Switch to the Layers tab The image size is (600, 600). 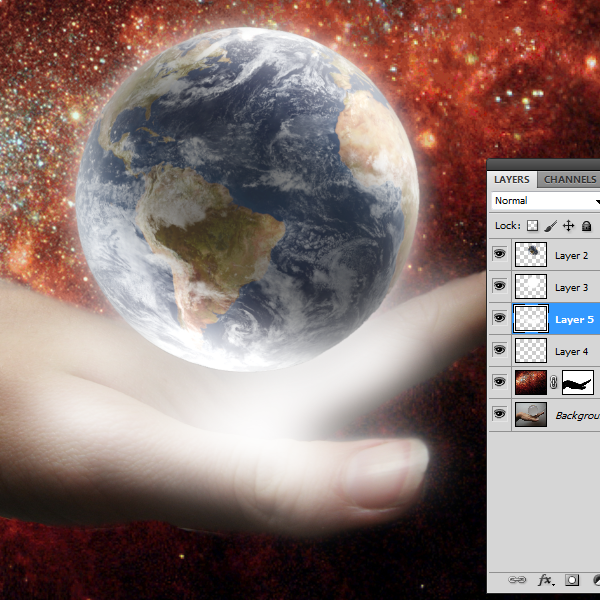click(x=512, y=179)
